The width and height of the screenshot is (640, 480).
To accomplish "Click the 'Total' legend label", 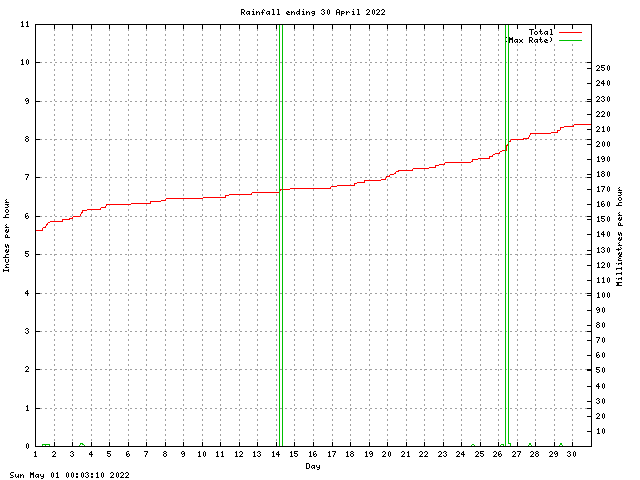I will 541,32.
